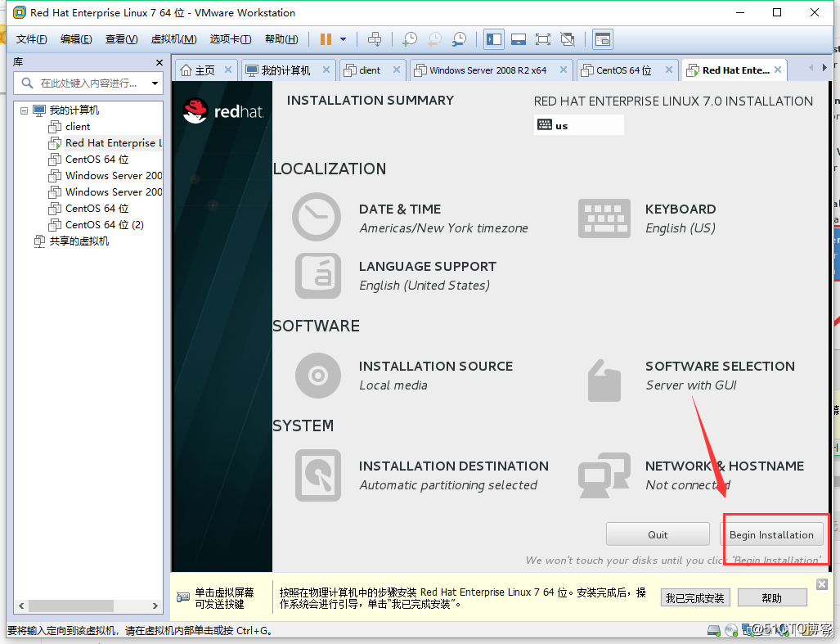The image size is (840, 644).
Task: Click the console view icon
Action: 603,39
